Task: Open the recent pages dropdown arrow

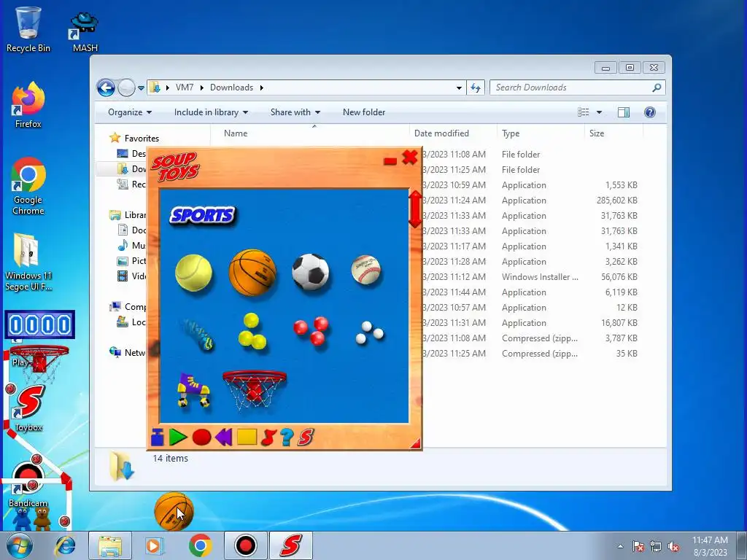Action: (141, 88)
